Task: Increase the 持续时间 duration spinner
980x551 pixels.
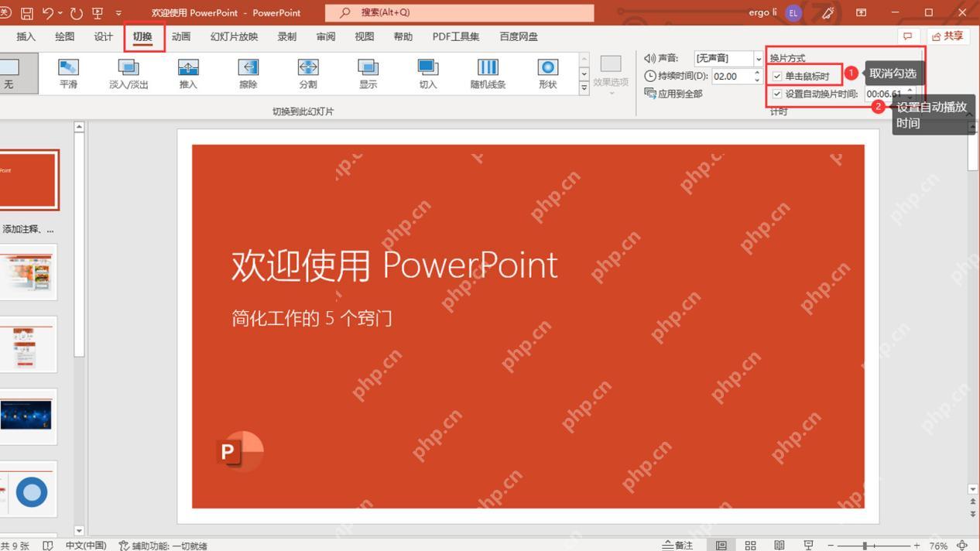Action: pos(757,72)
